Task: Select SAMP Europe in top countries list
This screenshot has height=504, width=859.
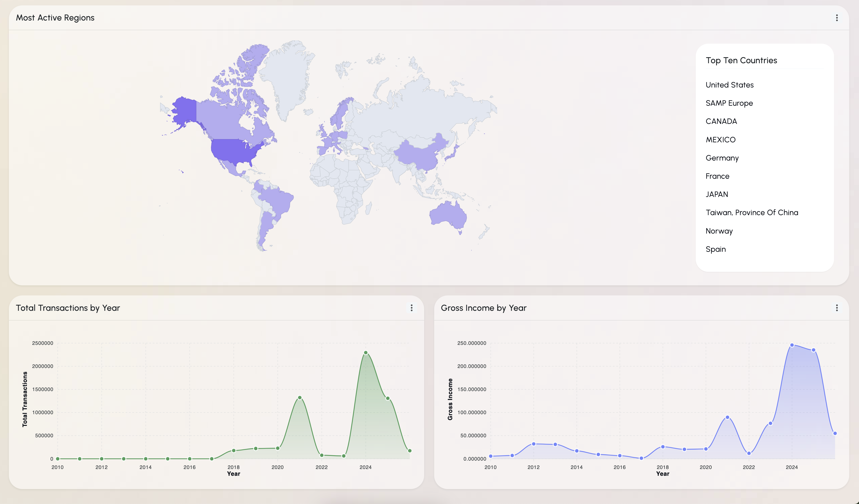Action: click(x=729, y=103)
